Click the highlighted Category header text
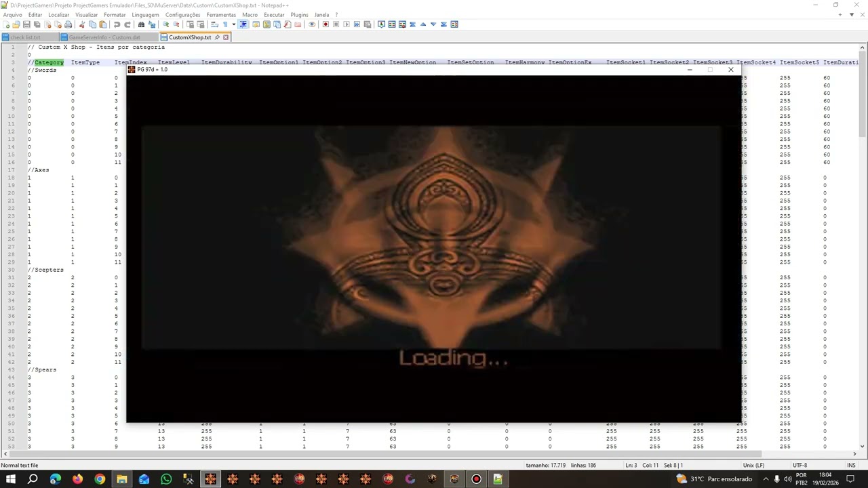This screenshot has width=868, height=488. pos(49,62)
